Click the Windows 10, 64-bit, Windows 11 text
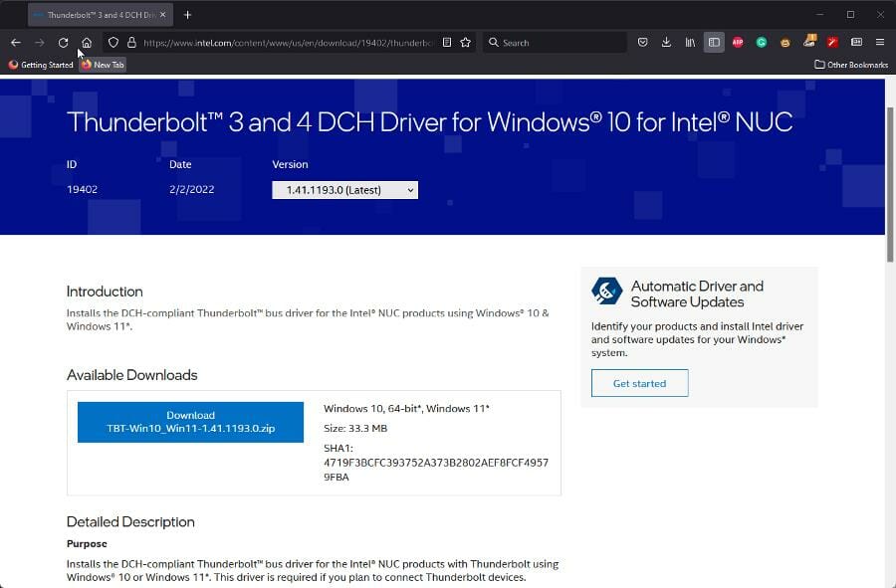This screenshot has height=588, width=896. coord(406,408)
